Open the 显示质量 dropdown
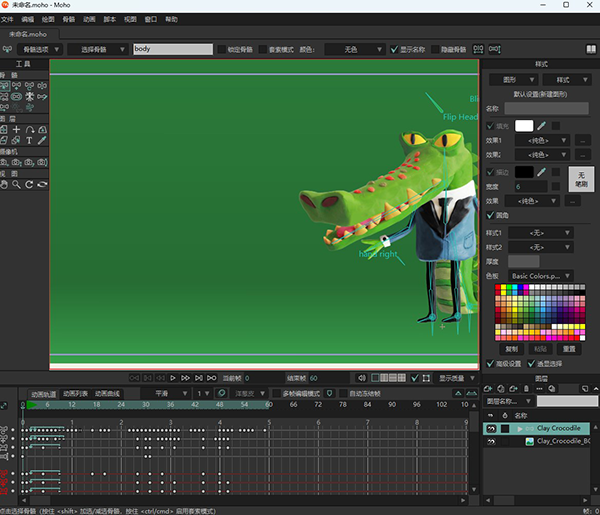Image resolution: width=600 pixels, height=515 pixels. point(457,378)
